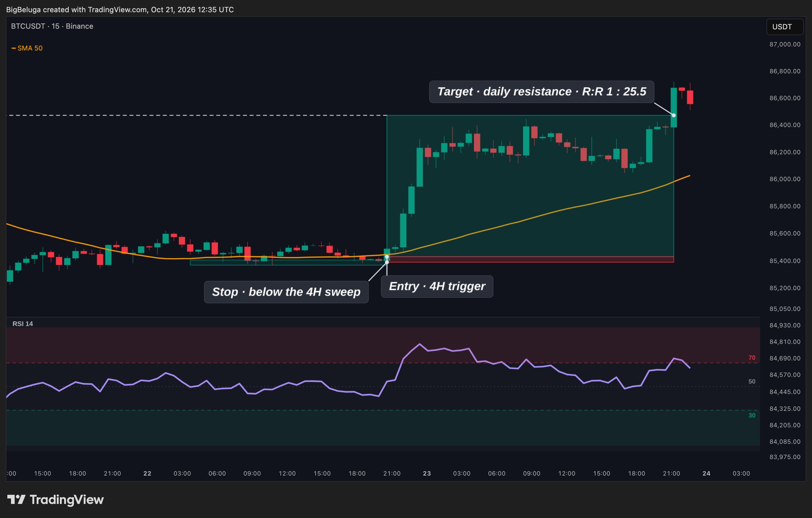Image resolution: width=812 pixels, height=518 pixels.
Task: Click the date 23 on the time axis
Action: pyautogui.click(x=427, y=473)
